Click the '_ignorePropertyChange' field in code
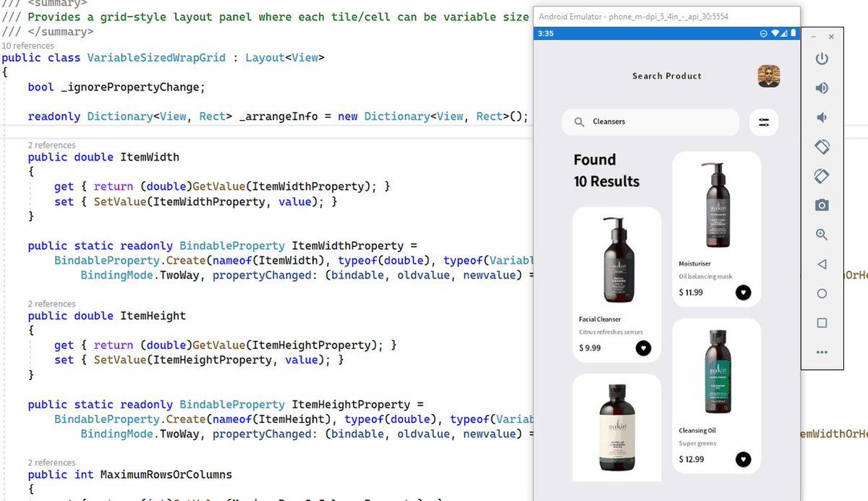This screenshot has width=868, height=501. pos(130,88)
